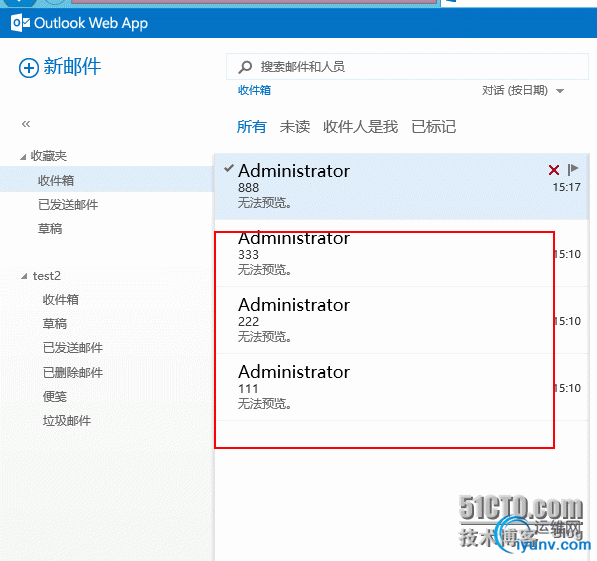Open the Administrator message with subject 333
Viewport: 597px width, 561px height.
402,253
